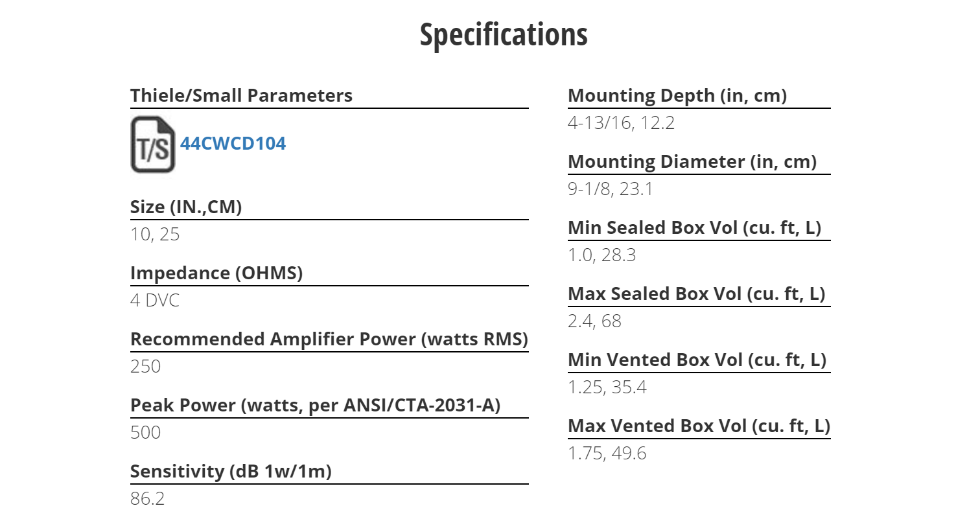The height and width of the screenshot is (530, 980).
Task: Select the Specifications heading
Action: point(504,35)
